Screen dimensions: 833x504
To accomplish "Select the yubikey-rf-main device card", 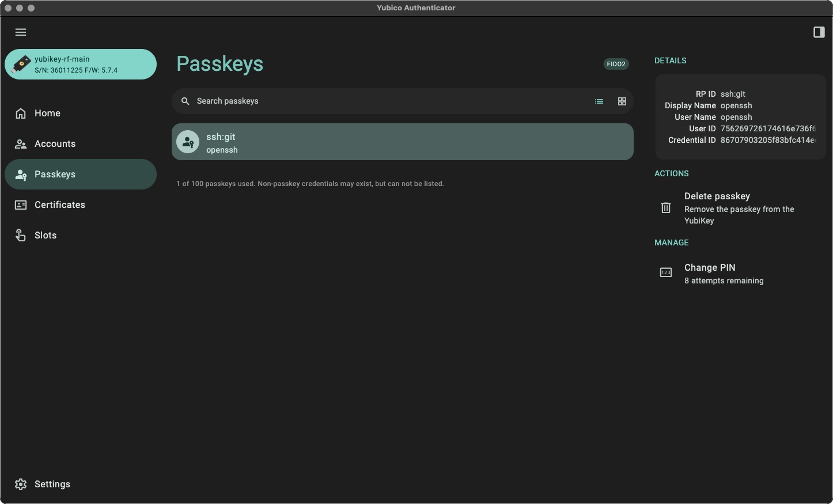I will tap(81, 64).
